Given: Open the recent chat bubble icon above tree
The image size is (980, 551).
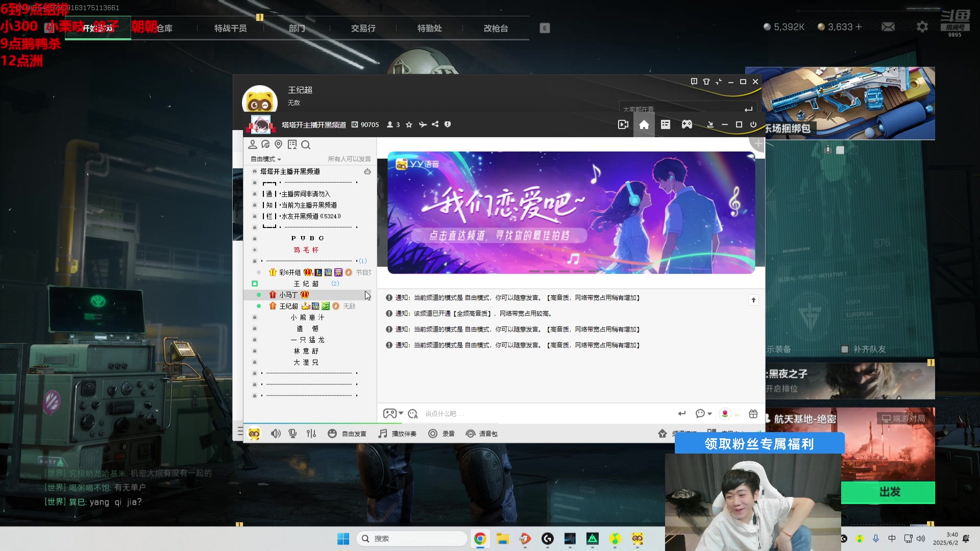Looking at the screenshot, I should coord(265,144).
